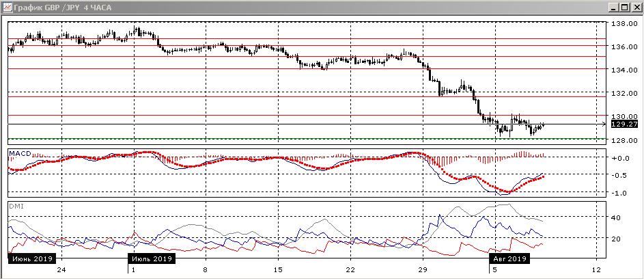
Task: Maximize the GBP/JPY chart window
Action: click(622, 7)
